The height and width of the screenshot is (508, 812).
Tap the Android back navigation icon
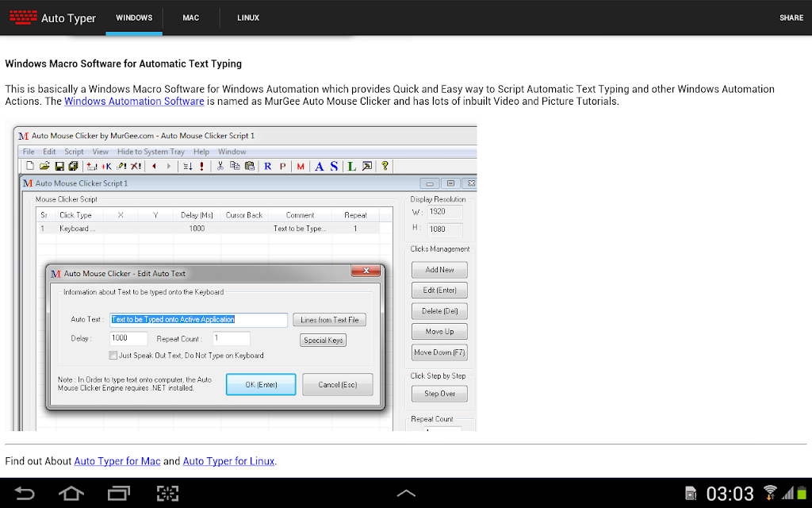24,493
